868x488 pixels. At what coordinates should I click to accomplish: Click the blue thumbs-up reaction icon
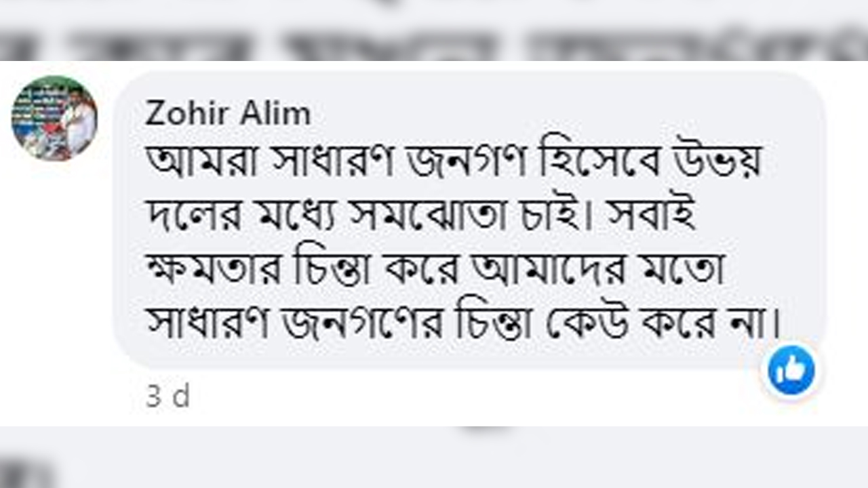pyautogui.click(x=791, y=371)
